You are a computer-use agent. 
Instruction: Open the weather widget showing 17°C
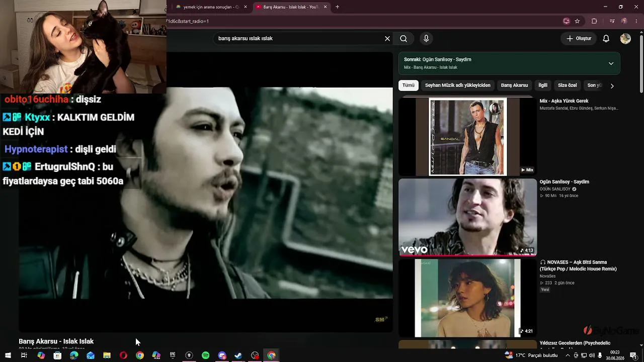click(531, 355)
